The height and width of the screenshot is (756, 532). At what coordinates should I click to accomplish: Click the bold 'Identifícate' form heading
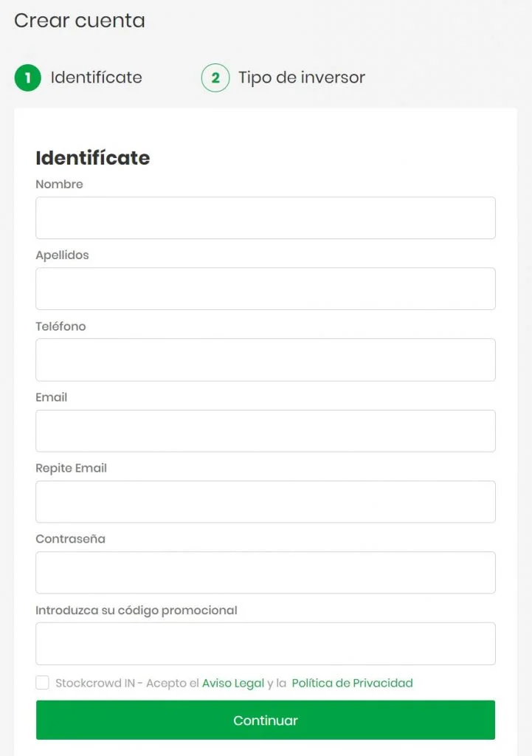[x=93, y=158]
